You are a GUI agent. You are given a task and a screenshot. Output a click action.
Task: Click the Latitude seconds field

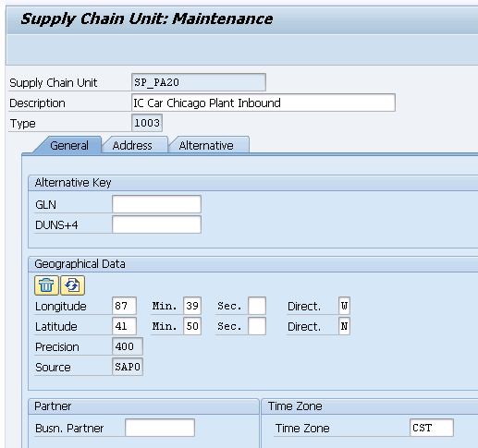tap(257, 326)
